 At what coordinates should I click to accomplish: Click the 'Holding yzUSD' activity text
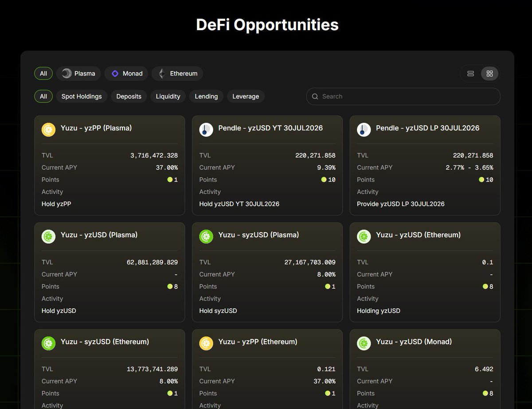(379, 311)
